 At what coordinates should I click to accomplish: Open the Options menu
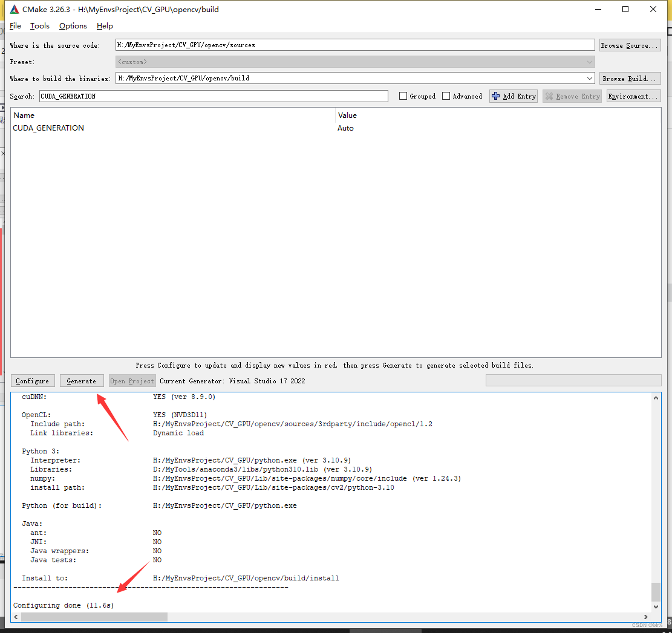pyautogui.click(x=73, y=25)
